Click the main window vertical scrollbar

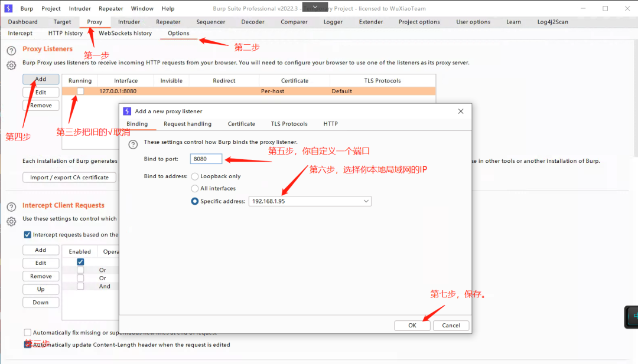tap(636, 99)
